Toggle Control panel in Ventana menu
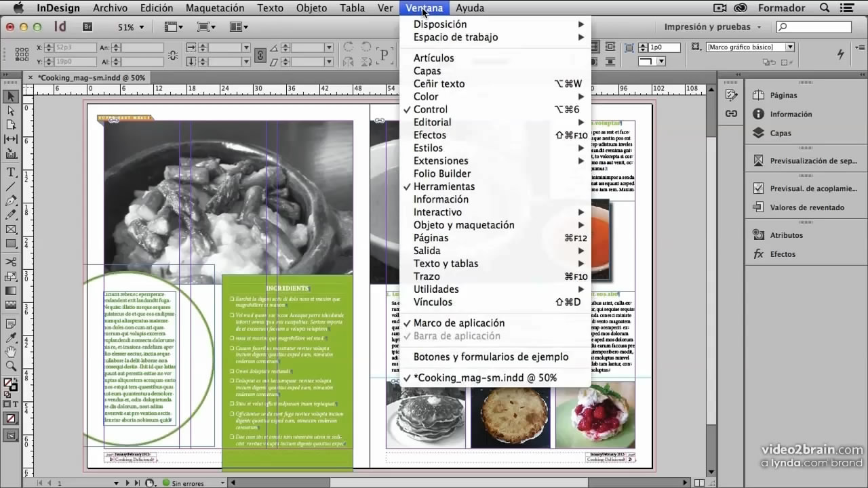The width and height of the screenshot is (868, 488). click(495, 109)
